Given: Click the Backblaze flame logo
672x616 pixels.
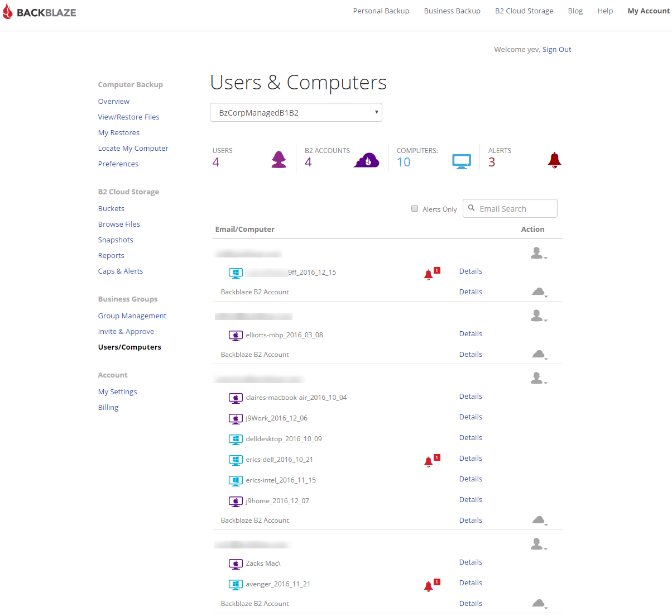Looking at the screenshot, I should (x=7, y=12).
